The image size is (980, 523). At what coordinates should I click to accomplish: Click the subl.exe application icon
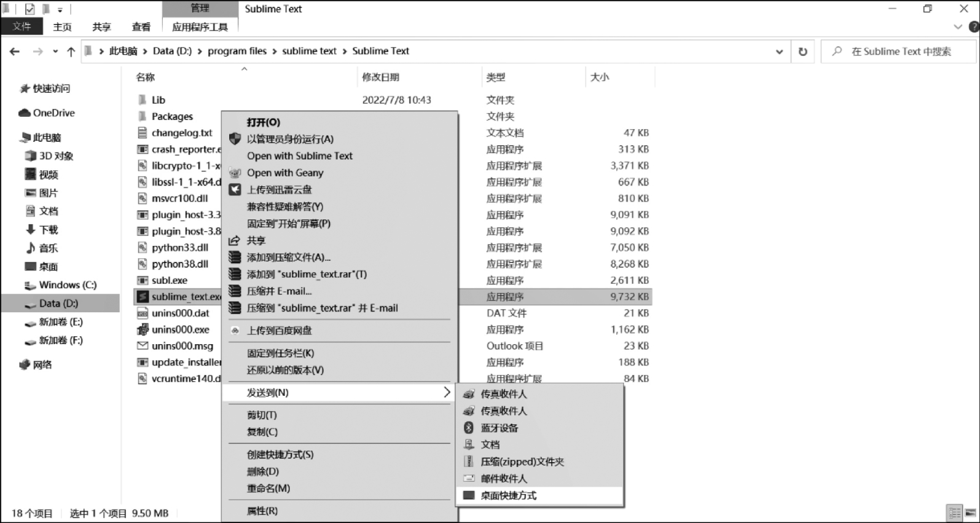coord(143,280)
